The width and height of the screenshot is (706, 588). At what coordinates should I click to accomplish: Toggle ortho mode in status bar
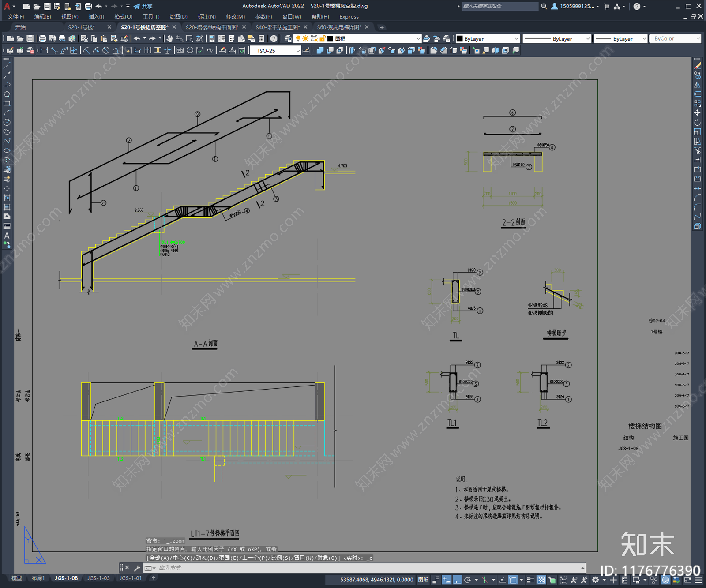pos(458,580)
